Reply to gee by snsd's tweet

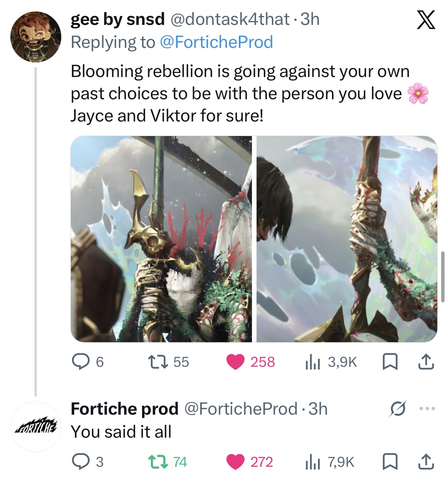(x=80, y=362)
